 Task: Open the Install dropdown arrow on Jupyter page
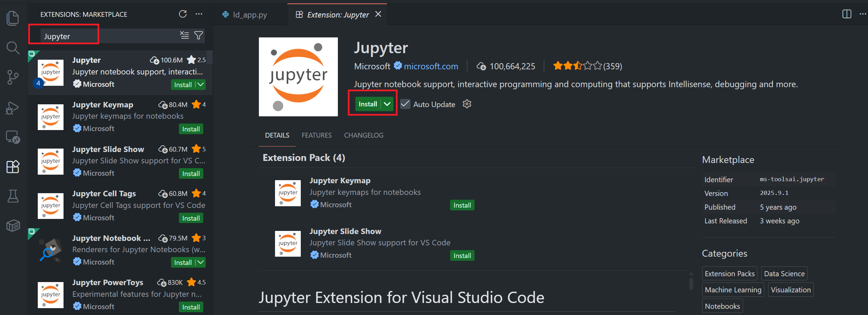(x=387, y=104)
